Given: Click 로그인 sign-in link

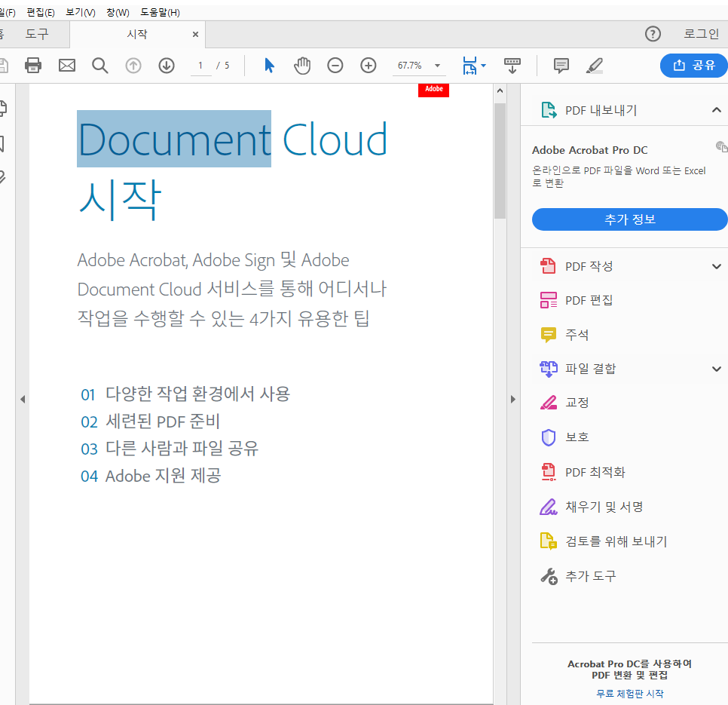Looking at the screenshot, I should pyautogui.click(x=701, y=34).
